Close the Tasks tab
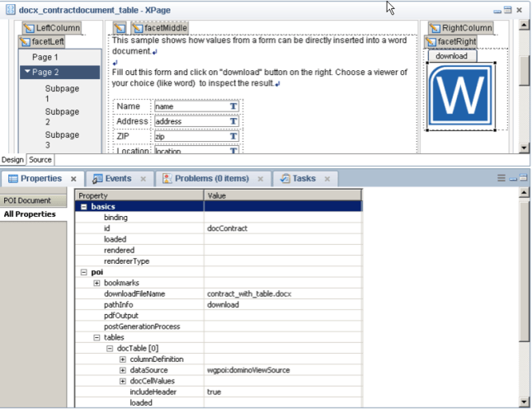This screenshot has height=409, width=532. click(x=327, y=179)
